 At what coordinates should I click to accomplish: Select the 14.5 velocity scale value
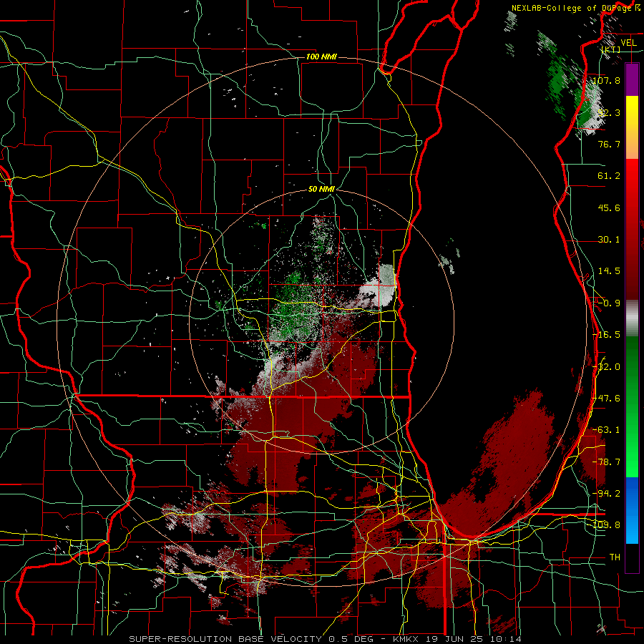click(x=609, y=271)
